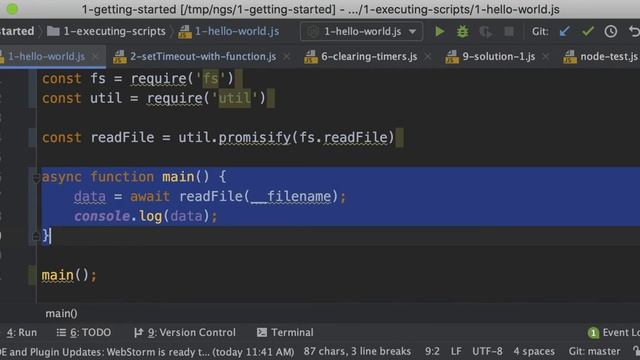Click the Version Control branch icon

coord(138,333)
